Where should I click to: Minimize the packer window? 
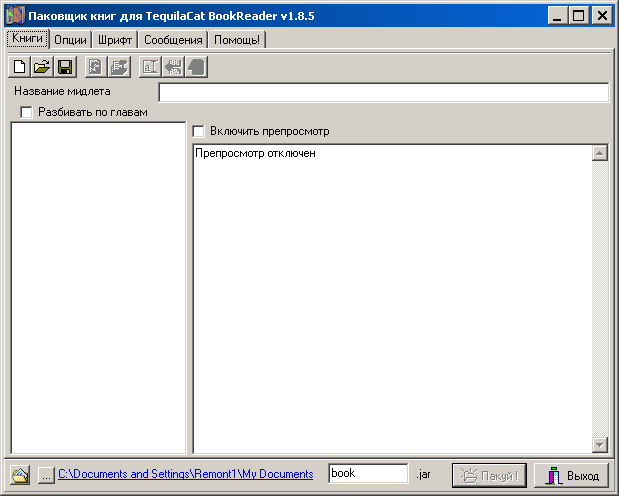[557, 16]
